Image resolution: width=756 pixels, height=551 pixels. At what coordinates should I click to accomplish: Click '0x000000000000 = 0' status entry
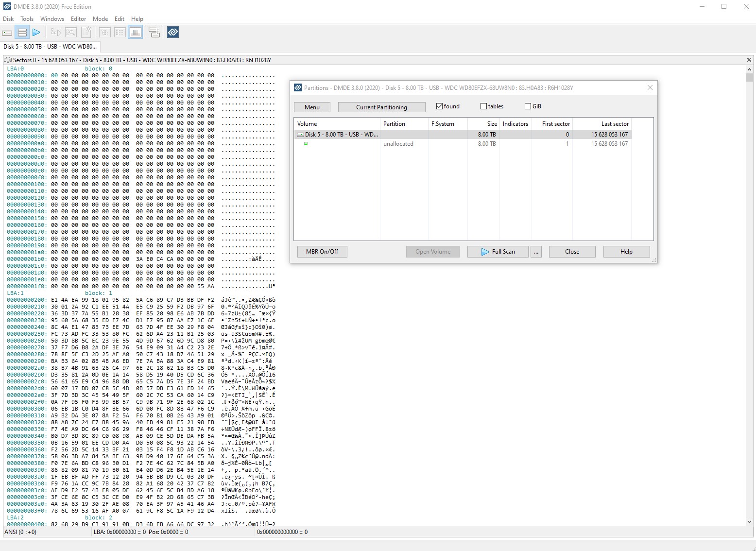click(x=282, y=532)
